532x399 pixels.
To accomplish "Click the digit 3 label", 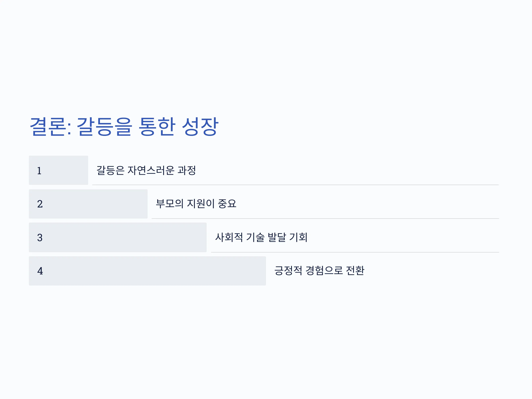I will 40,238.
